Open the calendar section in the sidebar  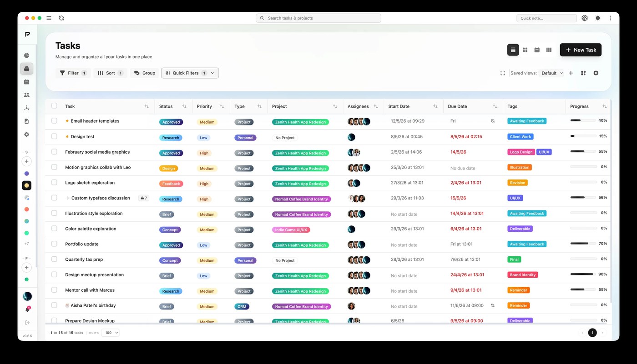click(x=26, y=82)
